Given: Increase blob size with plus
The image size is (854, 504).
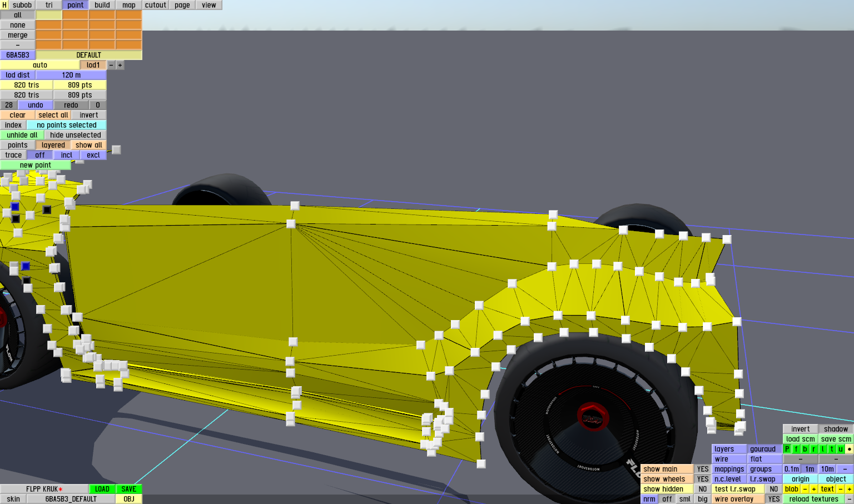Looking at the screenshot, I should (814, 489).
